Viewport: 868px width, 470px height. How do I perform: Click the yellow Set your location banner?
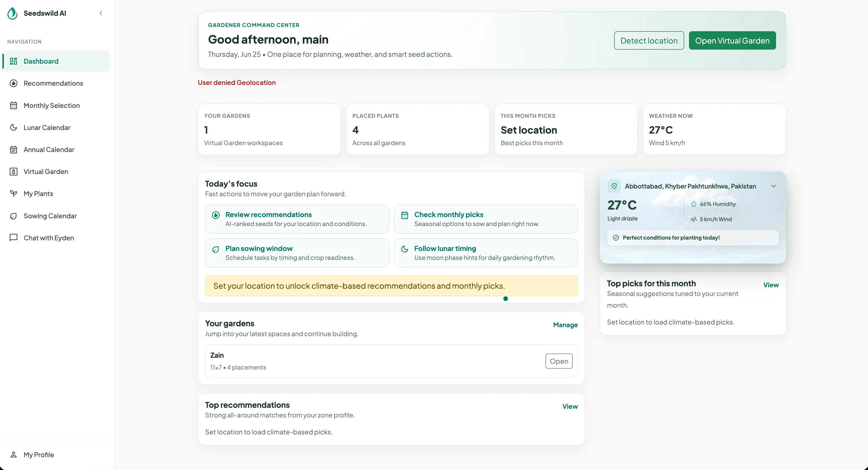[391, 286]
